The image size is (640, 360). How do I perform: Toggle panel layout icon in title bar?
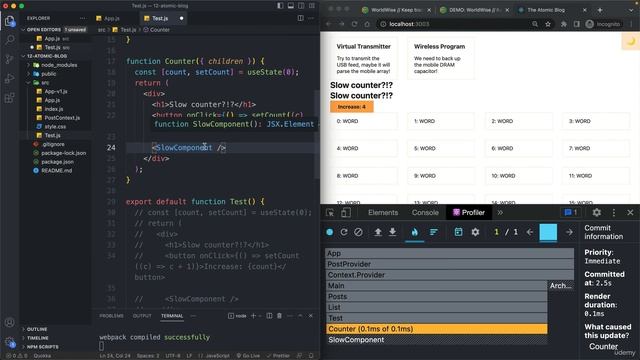pyautogui.click(x=291, y=6)
